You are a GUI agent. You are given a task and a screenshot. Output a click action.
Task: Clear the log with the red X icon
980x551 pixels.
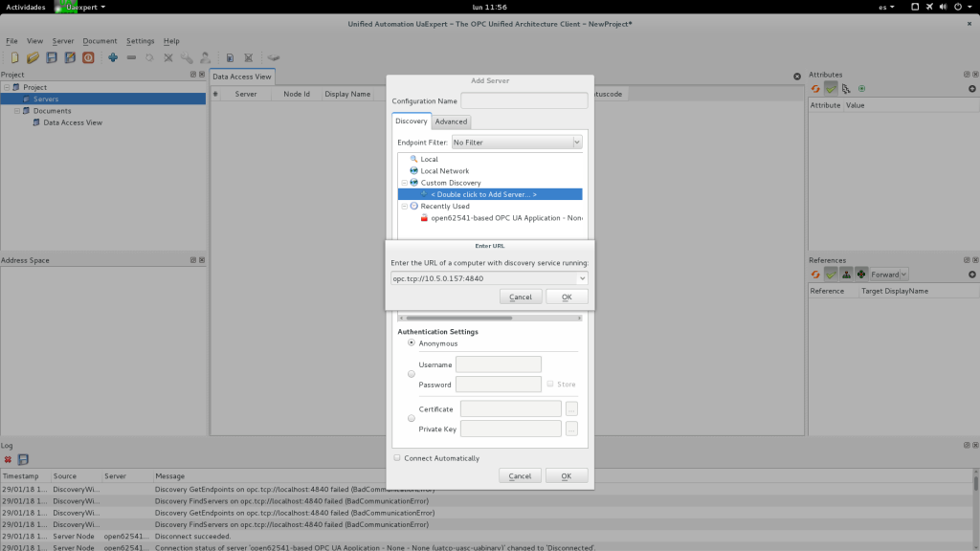(8, 459)
